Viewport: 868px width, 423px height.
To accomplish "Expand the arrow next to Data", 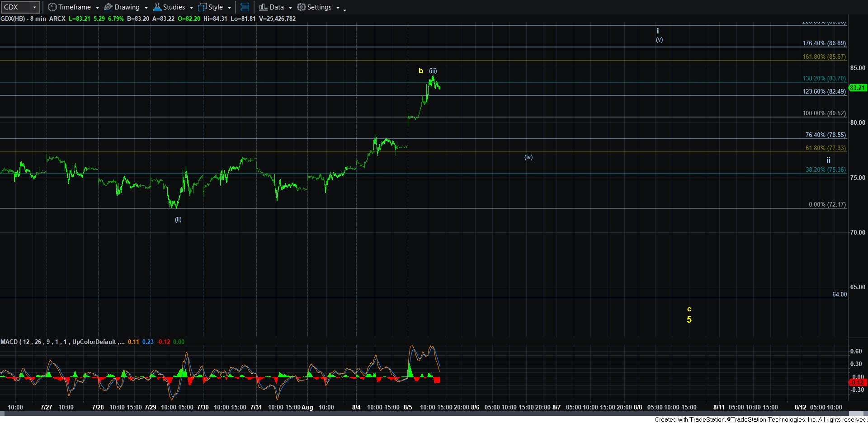I will coord(290,8).
